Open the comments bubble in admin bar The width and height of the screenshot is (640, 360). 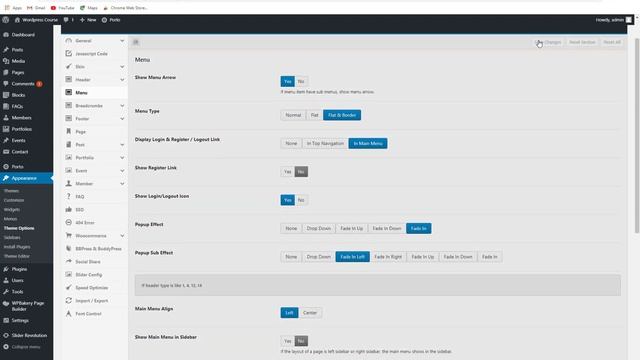pos(69,20)
